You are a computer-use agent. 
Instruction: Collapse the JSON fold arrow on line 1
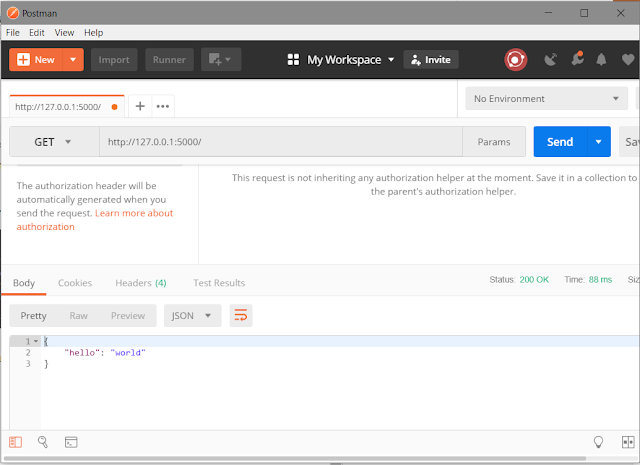click(x=36, y=341)
